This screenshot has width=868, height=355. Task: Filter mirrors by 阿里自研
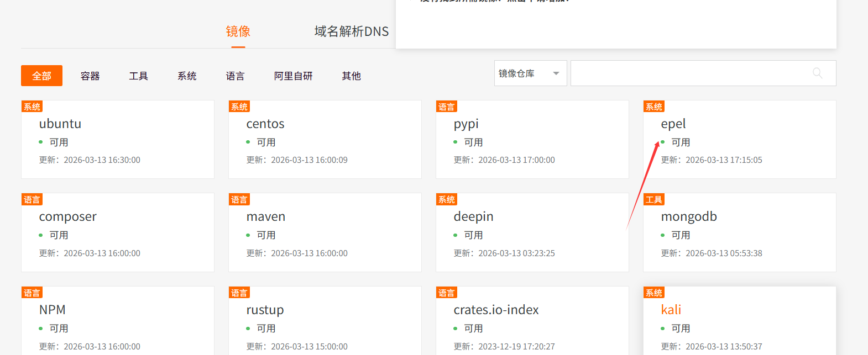[294, 76]
